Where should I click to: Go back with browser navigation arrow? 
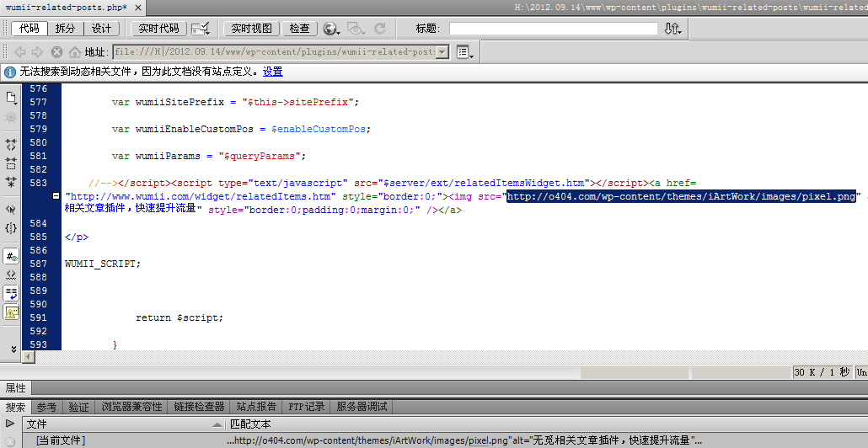[x=20, y=52]
